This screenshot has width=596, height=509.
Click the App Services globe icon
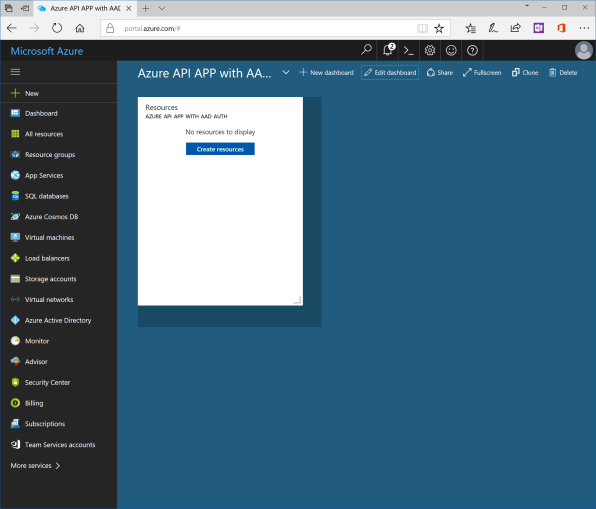(15, 175)
